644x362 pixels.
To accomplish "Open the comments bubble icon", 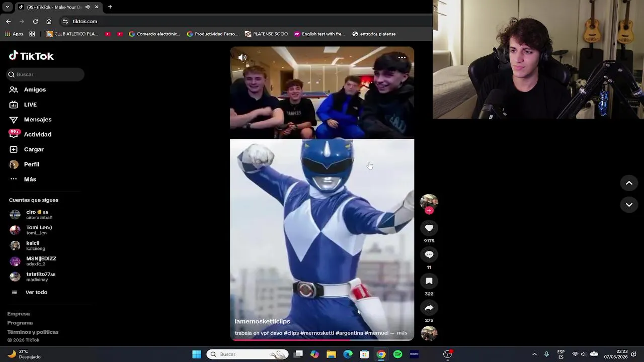I will tap(429, 254).
